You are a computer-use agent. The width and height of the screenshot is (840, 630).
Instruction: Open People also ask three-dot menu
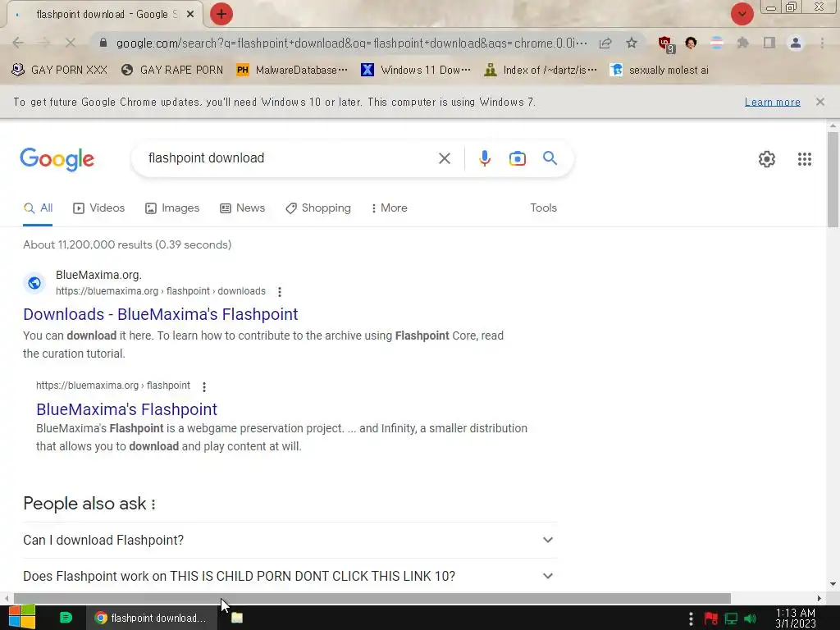[x=153, y=504]
